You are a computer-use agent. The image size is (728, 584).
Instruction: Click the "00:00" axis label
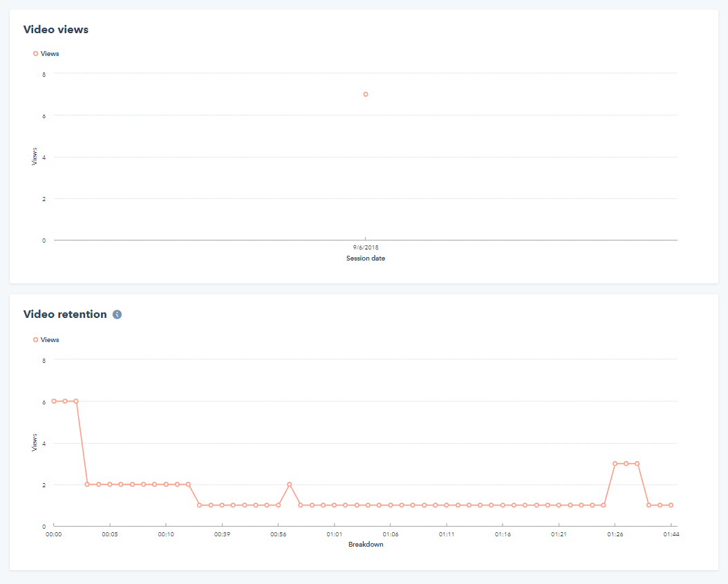(x=54, y=534)
